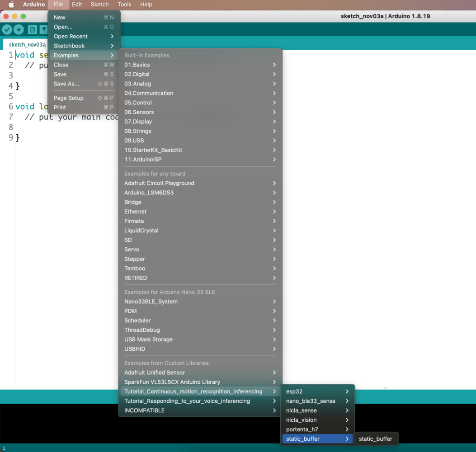
Task: Choose Close from the File menu
Action: (84, 65)
